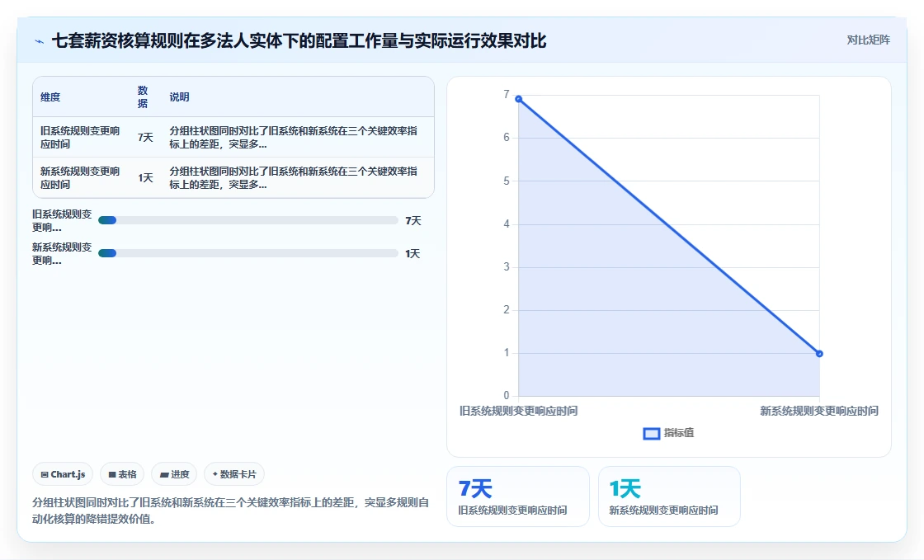The width and height of the screenshot is (924, 560).
Task: Click the chart data point at value 7
Action: 519,99
